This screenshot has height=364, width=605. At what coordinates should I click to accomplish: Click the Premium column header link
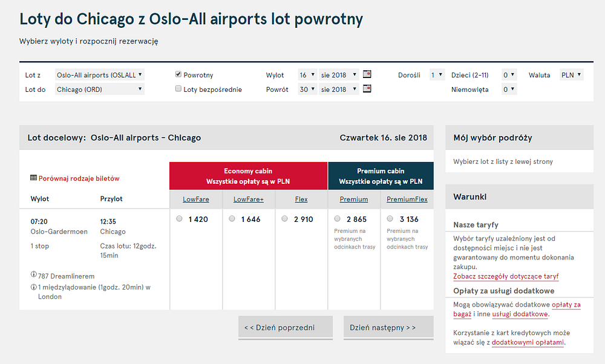354,200
